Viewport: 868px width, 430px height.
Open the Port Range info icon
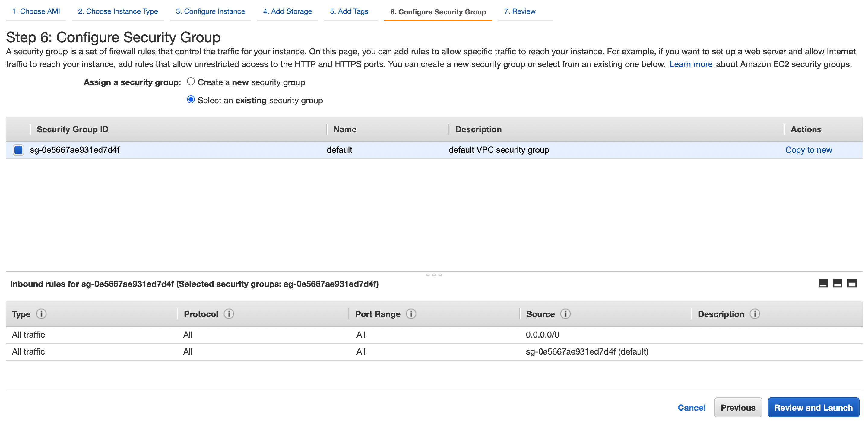(x=411, y=314)
